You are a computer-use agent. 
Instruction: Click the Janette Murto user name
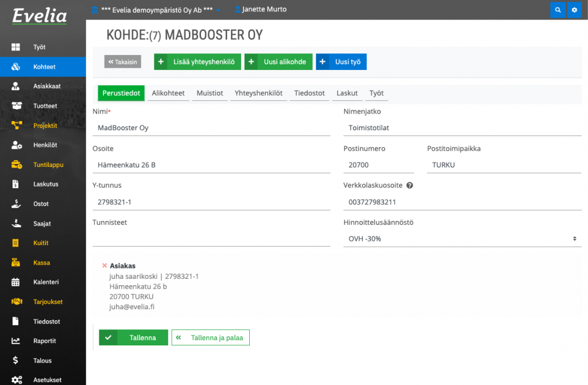[x=264, y=9]
